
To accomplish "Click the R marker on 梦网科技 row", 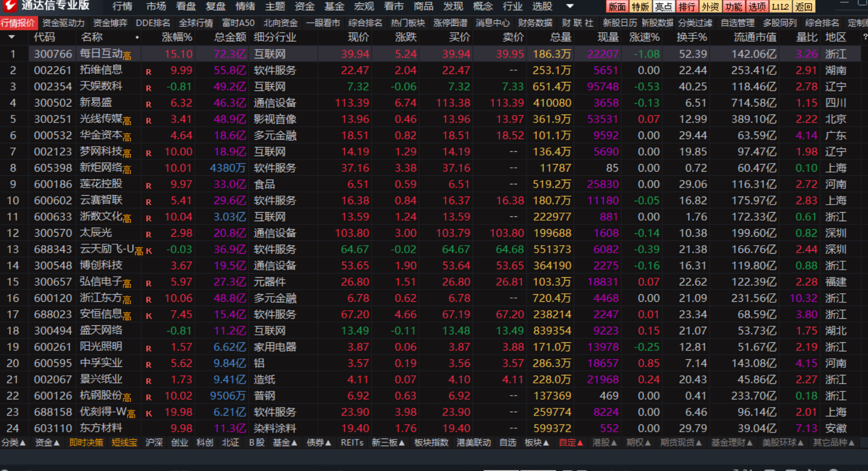I will tap(149, 153).
